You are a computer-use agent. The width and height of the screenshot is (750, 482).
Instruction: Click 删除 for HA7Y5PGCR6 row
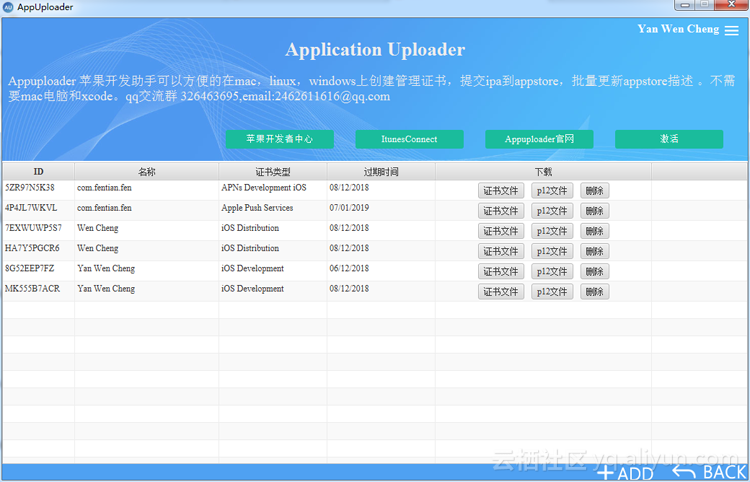click(x=595, y=251)
